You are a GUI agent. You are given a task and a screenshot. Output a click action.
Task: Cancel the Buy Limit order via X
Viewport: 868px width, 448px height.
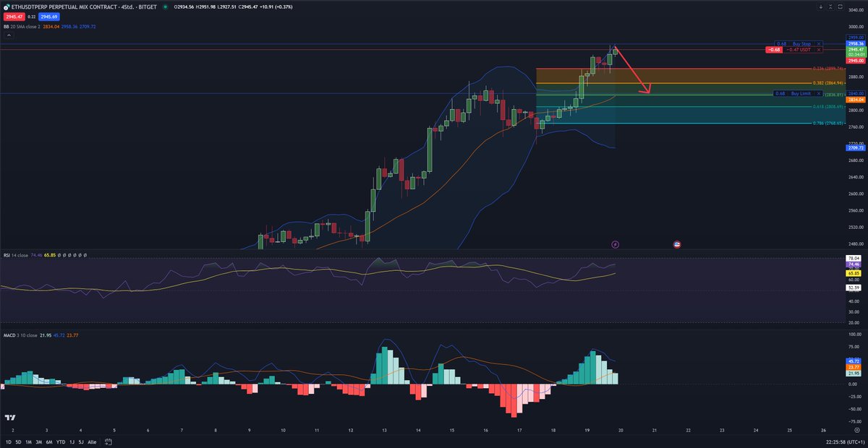click(x=819, y=93)
